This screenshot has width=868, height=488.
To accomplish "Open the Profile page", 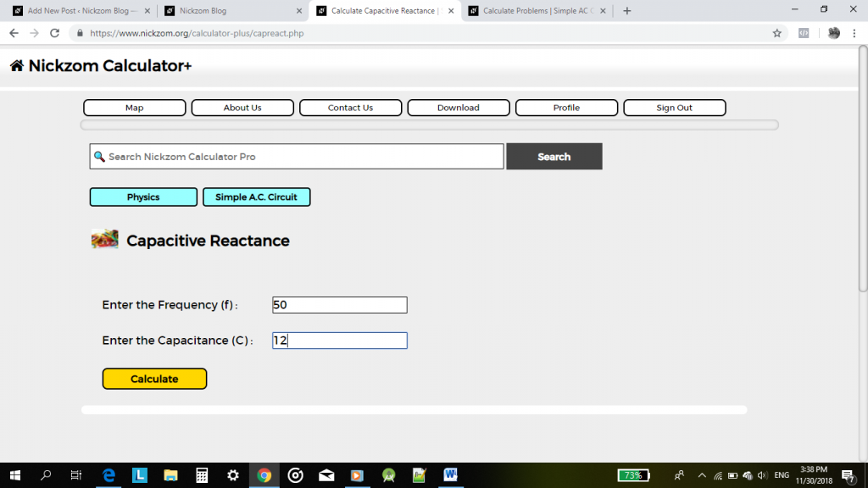I will (566, 108).
